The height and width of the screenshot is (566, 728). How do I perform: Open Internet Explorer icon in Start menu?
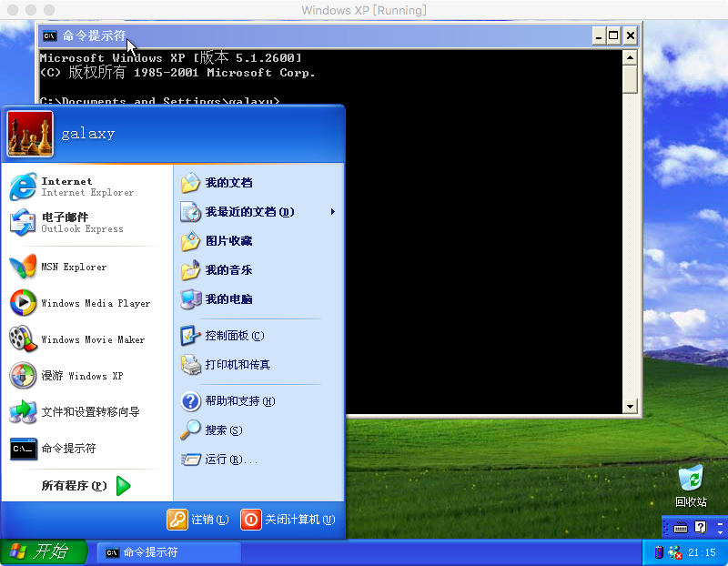23,187
